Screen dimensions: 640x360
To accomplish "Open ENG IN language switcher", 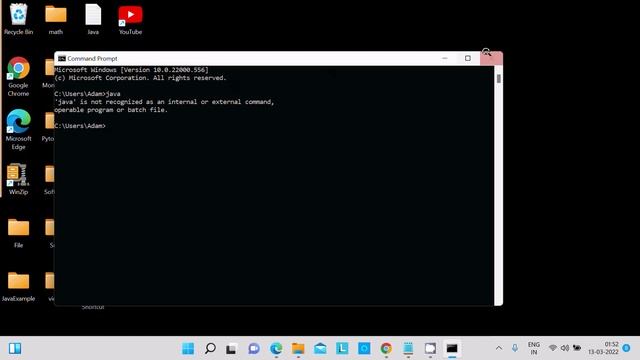I will click(533, 348).
